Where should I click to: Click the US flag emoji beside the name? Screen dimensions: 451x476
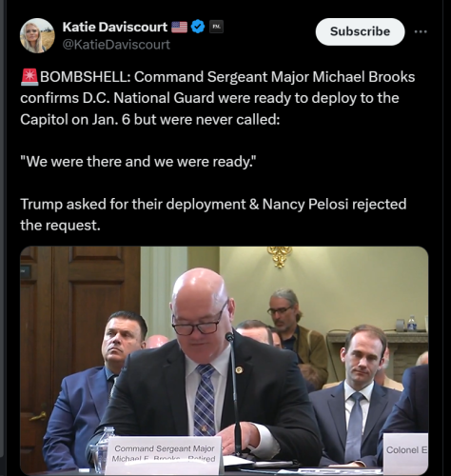[x=180, y=27]
